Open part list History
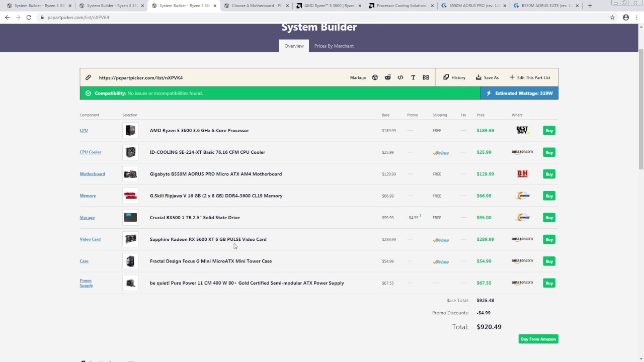Image resolution: width=644 pixels, height=362 pixels. point(454,77)
